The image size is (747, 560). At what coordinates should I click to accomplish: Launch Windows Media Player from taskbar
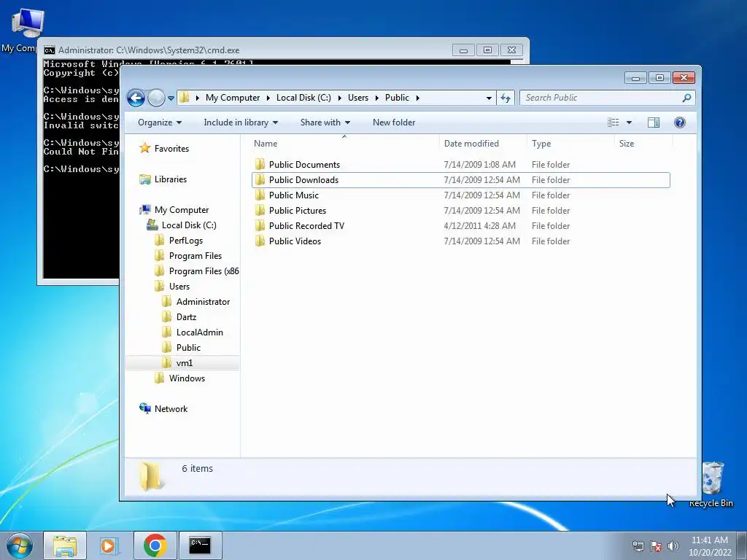coord(109,545)
